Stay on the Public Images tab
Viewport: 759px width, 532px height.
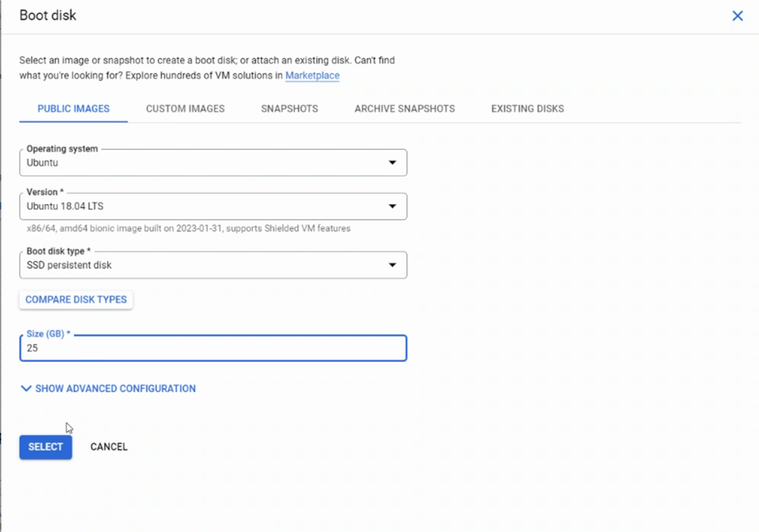73,109
